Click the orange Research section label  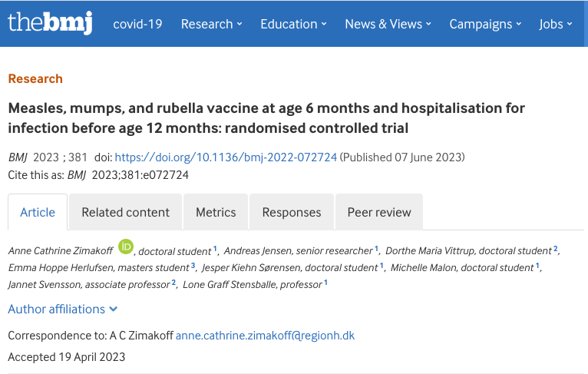(35, 78)
